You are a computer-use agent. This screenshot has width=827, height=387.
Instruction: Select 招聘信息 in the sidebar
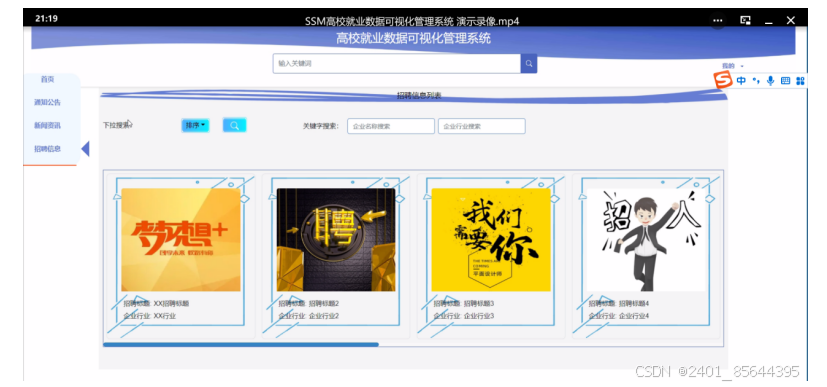47,149
